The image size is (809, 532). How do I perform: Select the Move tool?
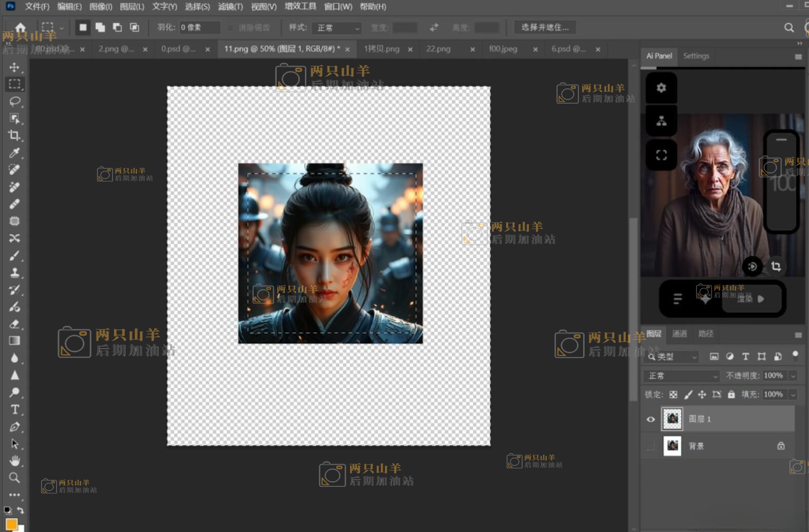14,67
